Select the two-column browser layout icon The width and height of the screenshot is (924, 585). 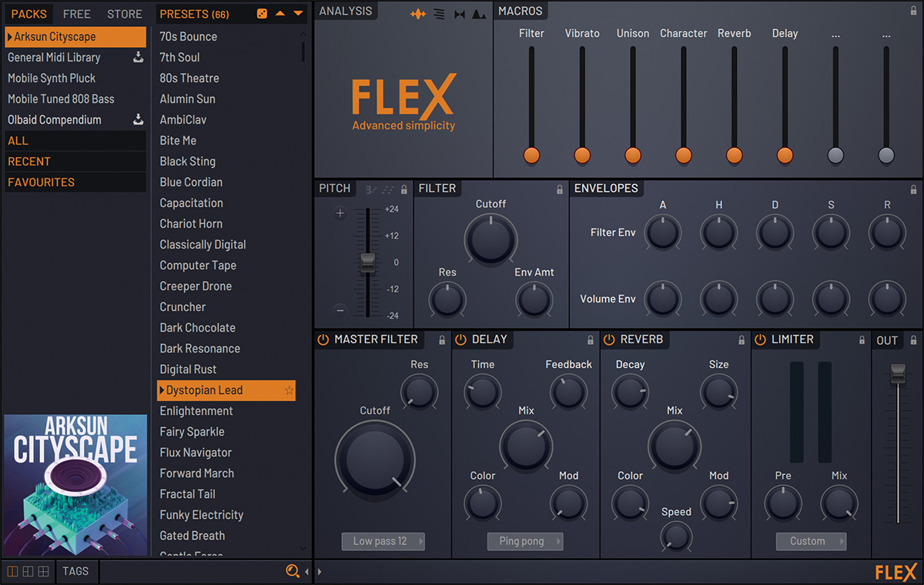12,571
